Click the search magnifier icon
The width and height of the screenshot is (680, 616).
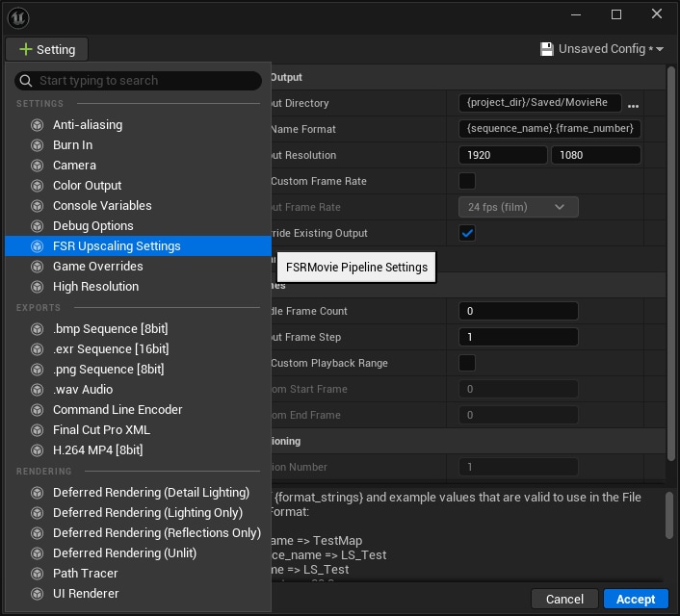[27, 81]
